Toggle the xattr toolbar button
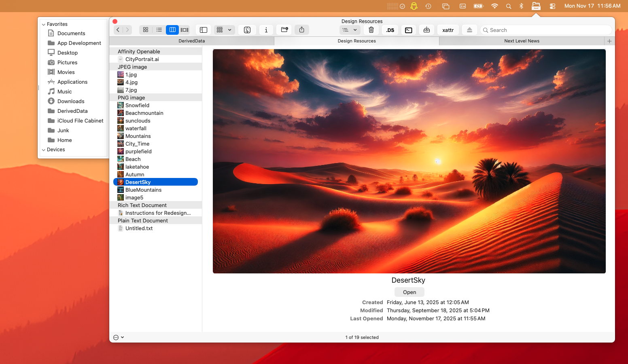Image resolution: width=628 pixels, height=364 pixels. click(x=448, y=30)
